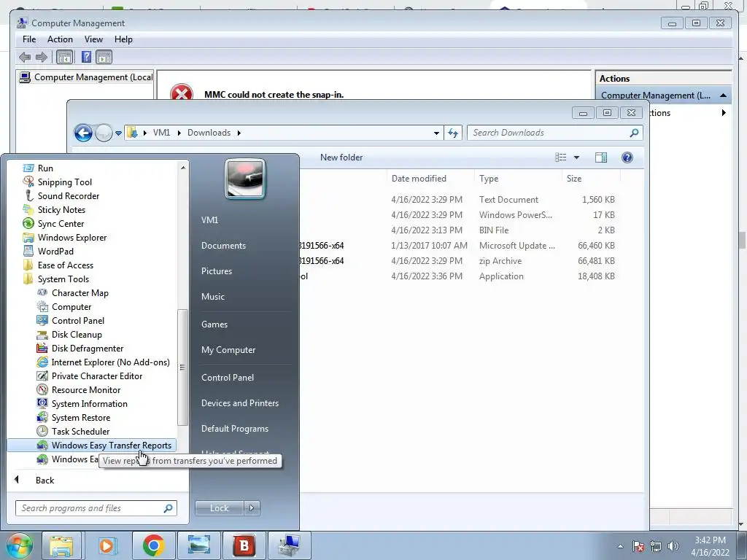Open the change view dropdown arrow
747x560 pixels.
(576, 157)
